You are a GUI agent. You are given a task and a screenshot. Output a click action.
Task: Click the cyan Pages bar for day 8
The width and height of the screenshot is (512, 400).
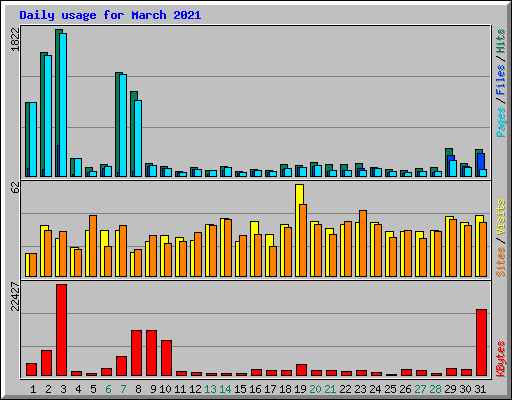(138, 138)
